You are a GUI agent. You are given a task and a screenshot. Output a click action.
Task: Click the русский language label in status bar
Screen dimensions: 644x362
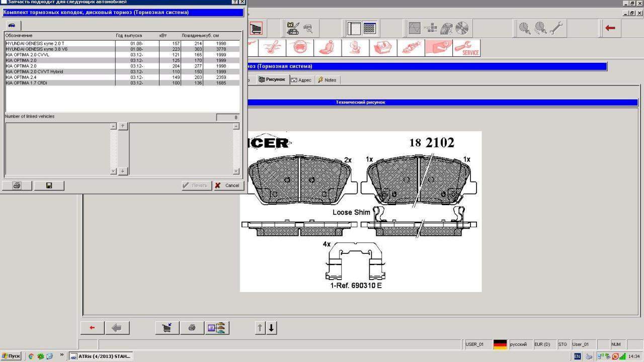pyautogui.click(x=518, y=344)
